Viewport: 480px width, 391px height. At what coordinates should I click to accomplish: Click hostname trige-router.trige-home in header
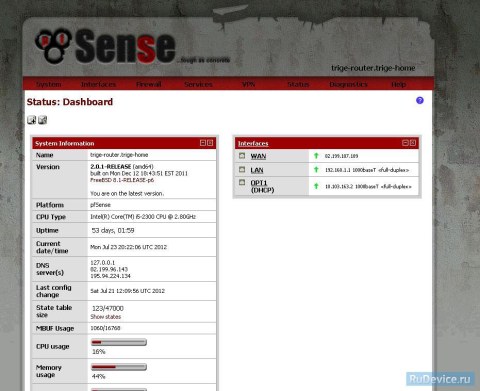click(x=373, y=68)
